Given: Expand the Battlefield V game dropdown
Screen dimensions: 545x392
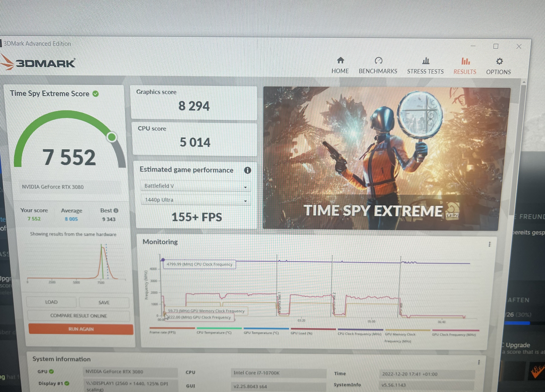Looking at the screenshot, I should point(196,186).
